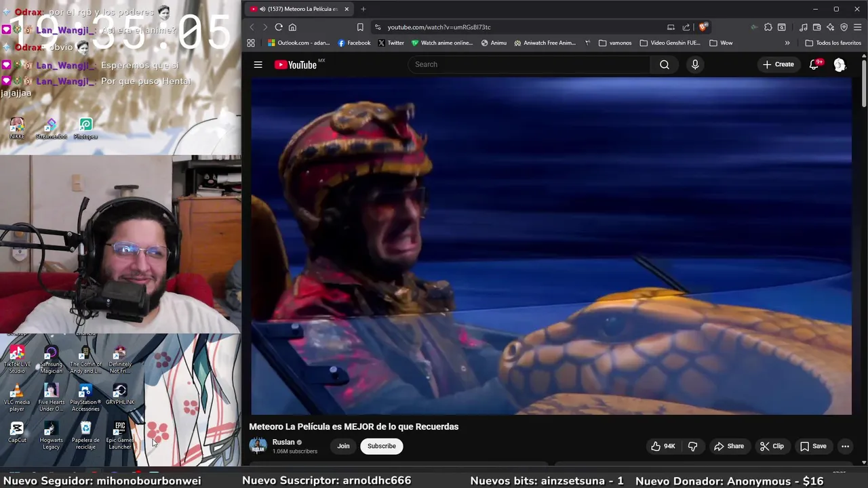Open the browser apps grid icon
868x488 pixels.
(251, 43)
